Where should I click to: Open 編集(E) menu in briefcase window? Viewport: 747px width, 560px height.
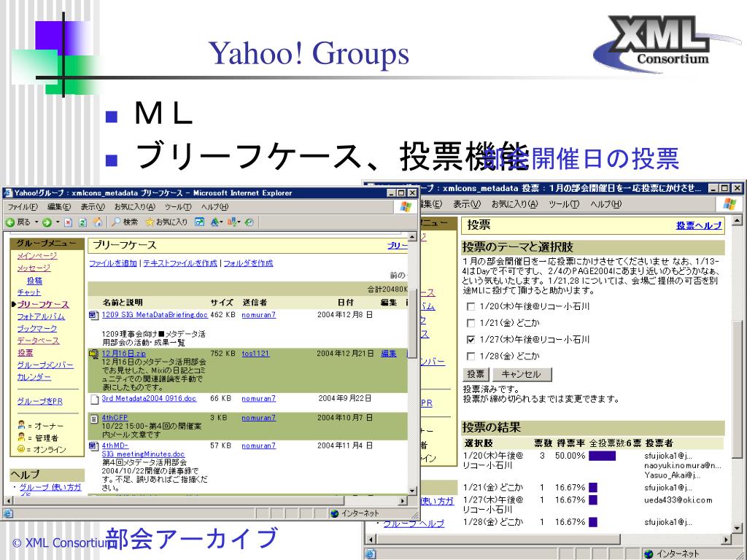coord(59,207)
